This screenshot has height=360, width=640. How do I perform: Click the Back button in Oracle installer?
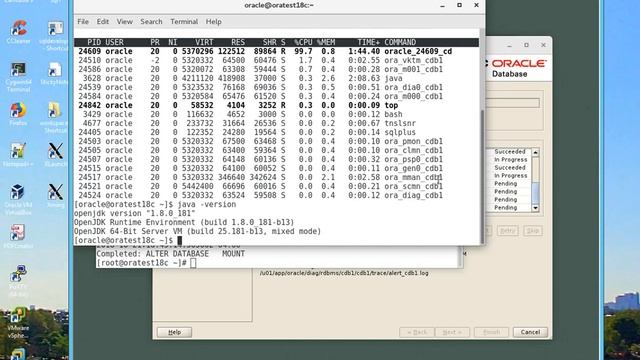click(x=417, y=332)
